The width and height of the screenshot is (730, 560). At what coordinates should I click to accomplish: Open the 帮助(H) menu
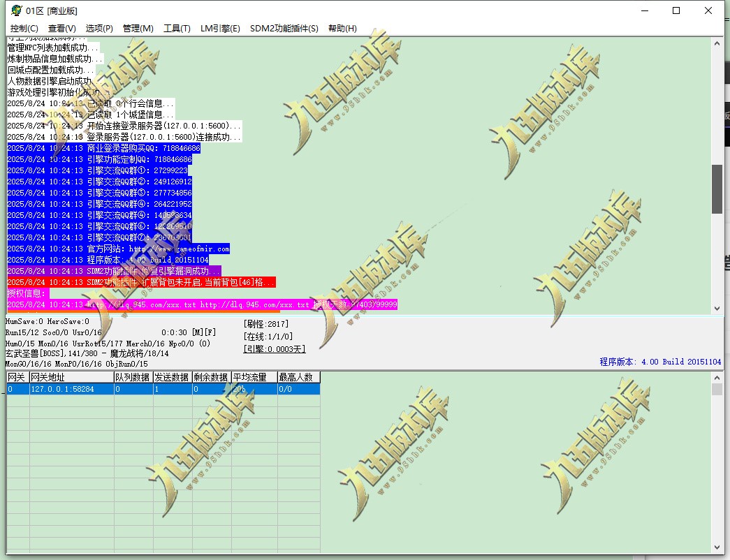tap(342, 29)
